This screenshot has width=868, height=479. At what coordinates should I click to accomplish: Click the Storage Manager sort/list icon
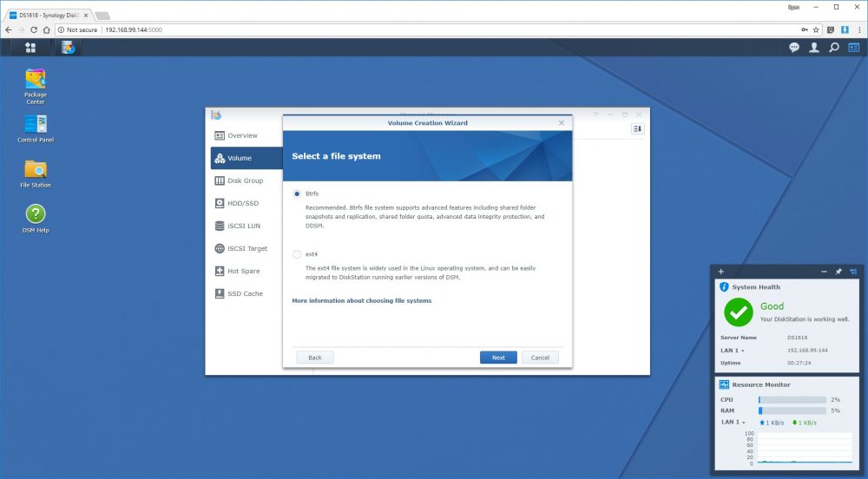[x=638, y=129]
